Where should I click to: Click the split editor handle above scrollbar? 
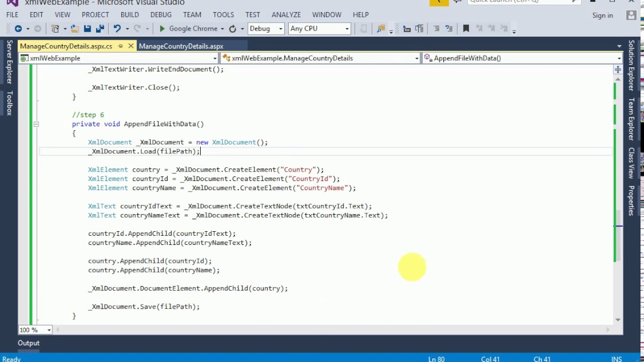click(618, 70)
